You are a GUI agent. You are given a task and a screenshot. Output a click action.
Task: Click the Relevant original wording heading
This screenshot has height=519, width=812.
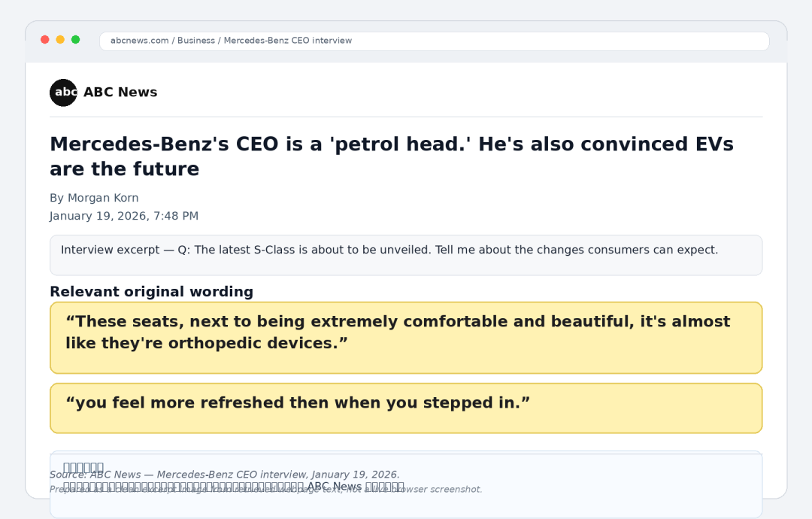[x=151, y=292]
